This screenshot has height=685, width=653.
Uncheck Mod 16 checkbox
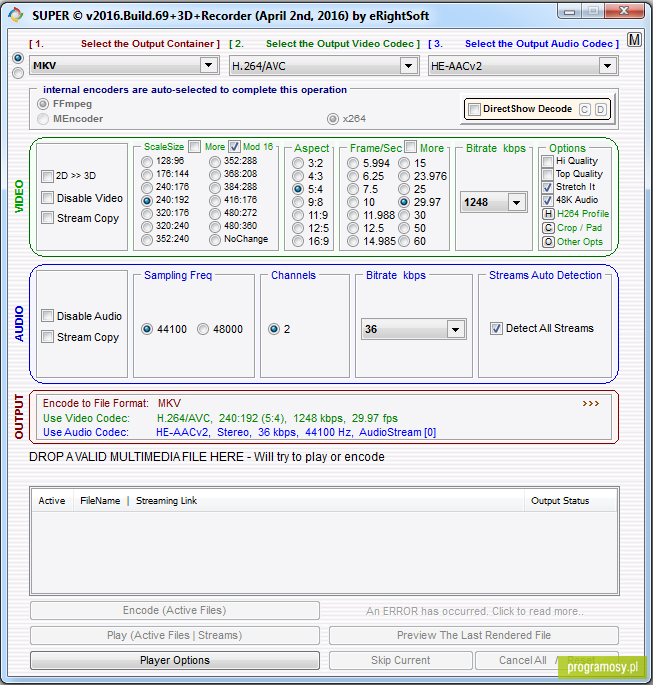point(235,146)
